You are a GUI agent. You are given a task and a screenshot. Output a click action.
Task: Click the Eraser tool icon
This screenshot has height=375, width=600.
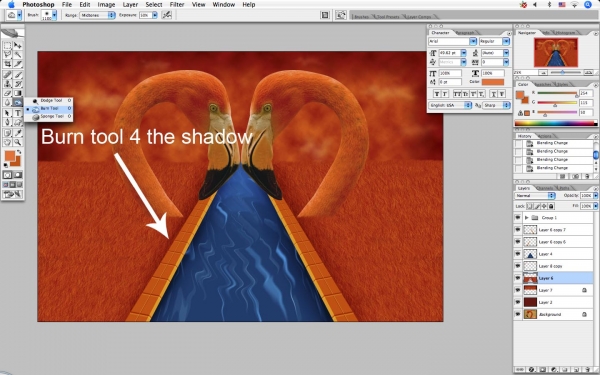[x=7, y=93]
